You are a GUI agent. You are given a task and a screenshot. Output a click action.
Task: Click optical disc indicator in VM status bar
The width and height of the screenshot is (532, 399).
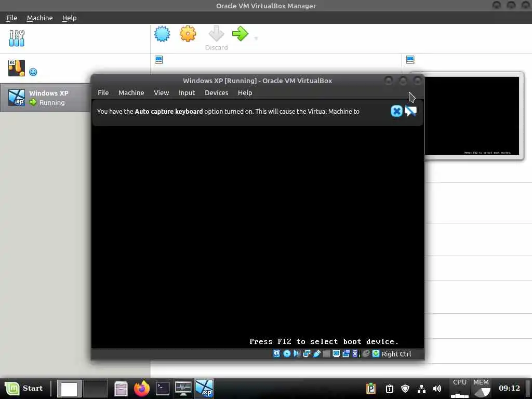(287, 354)
